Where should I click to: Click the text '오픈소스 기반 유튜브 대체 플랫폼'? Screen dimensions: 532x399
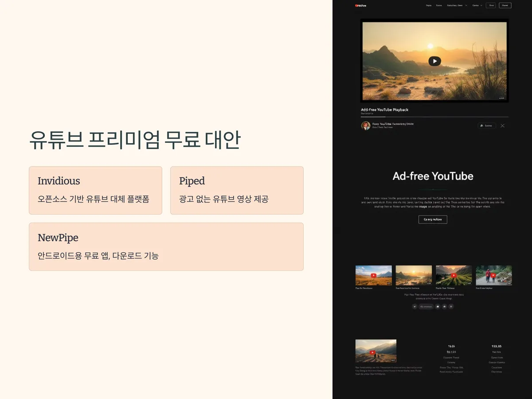tap(94, 199)
